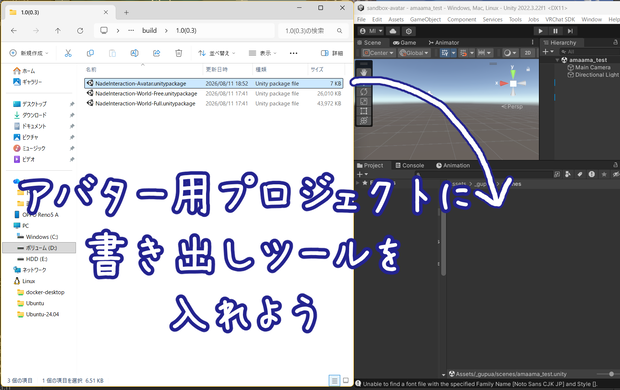Click the Delete trash icon in Explorer
620x390 pixels.
pyautogui.click(x=179, y=53)
